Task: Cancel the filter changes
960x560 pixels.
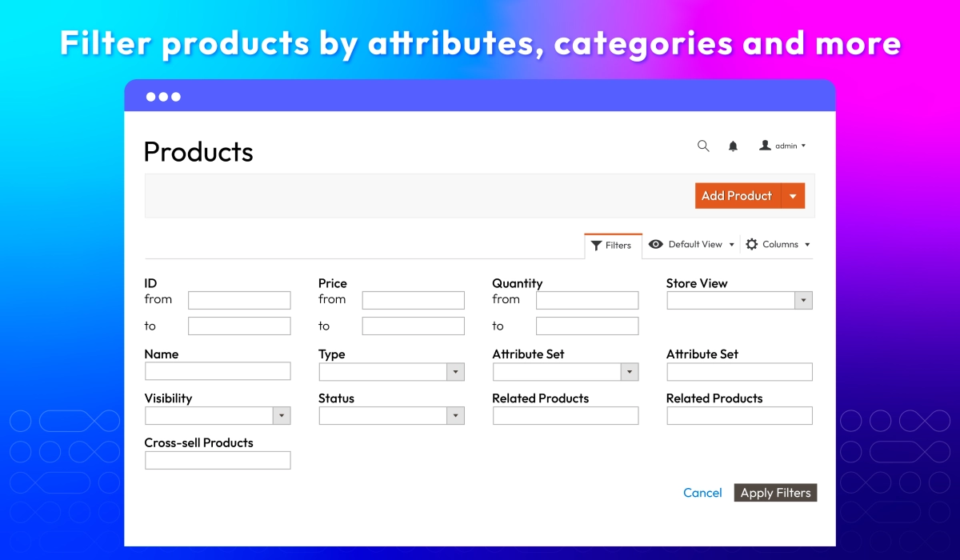Action: 702,492
